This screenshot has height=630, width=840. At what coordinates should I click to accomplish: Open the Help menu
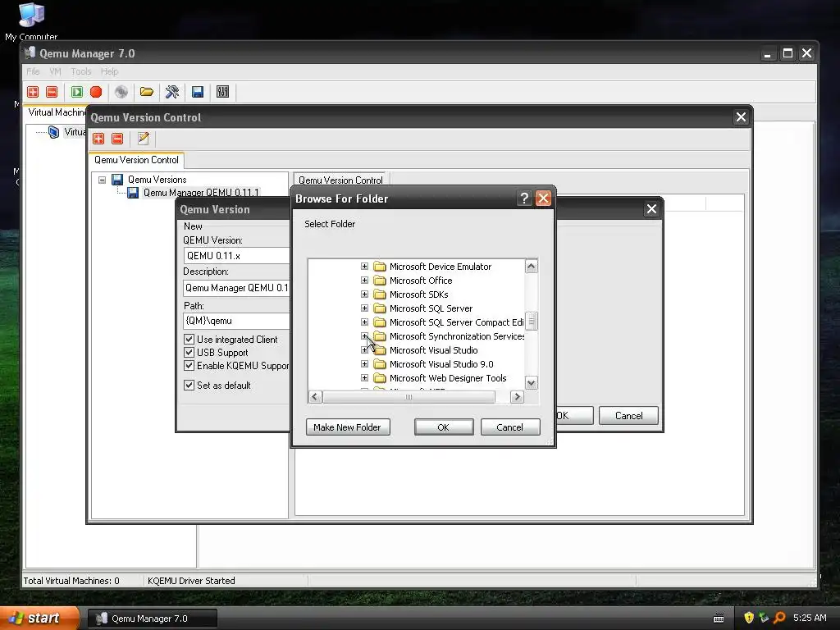pos(109,71)
